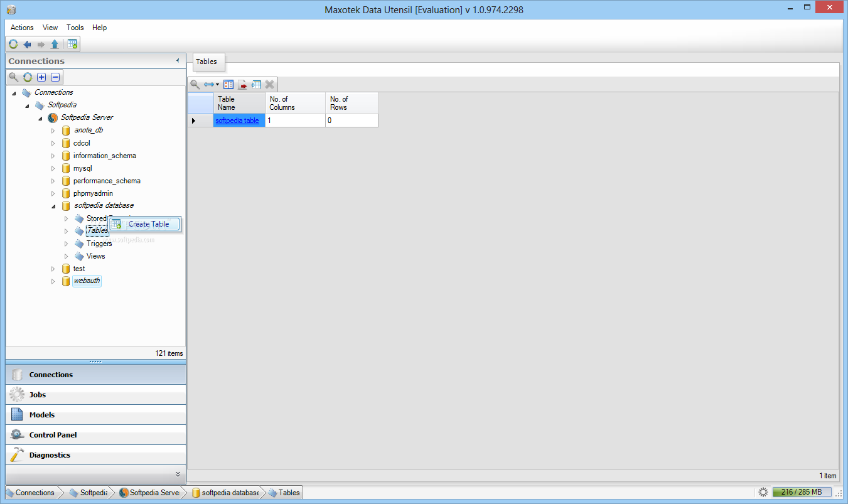
Task: Switch to the Jobs pane
Action: point(96,395)
